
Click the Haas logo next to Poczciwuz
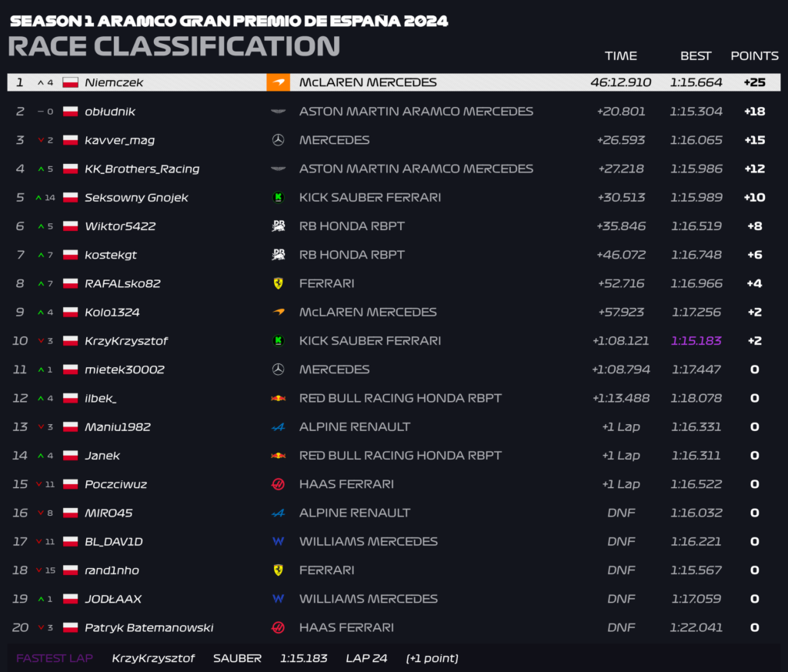tap(278, 484)
